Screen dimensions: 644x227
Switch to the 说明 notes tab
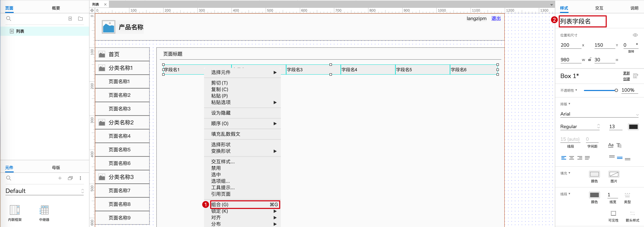point(634,8)
